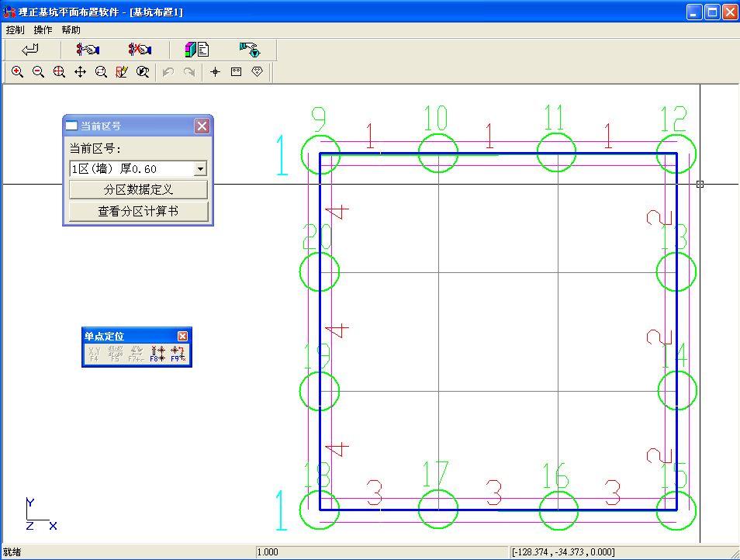Screen dimensions: 740x560
Task: Click green node circle labeled 10
Action: [x=438, y=153]
